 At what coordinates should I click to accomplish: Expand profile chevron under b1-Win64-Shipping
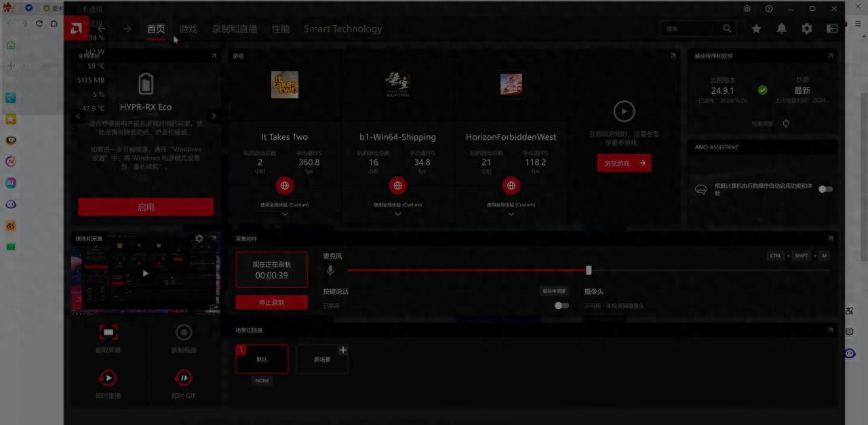coord(397,214)
